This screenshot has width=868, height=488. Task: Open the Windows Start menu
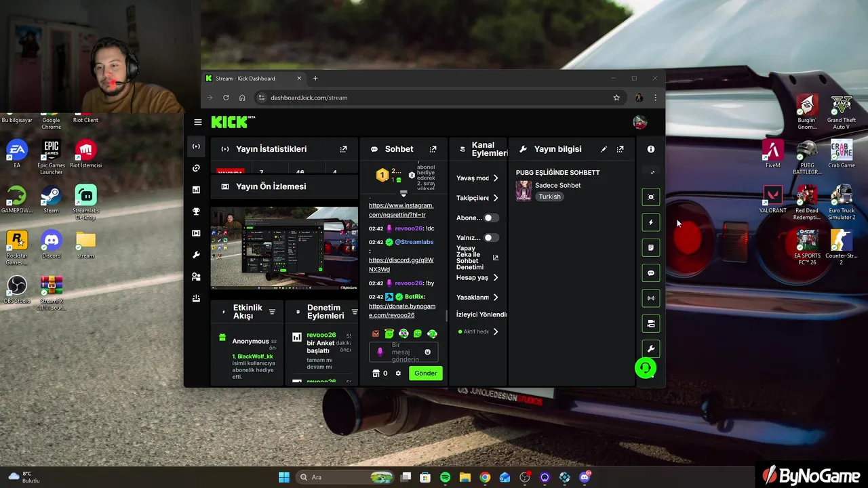point(284,477)
